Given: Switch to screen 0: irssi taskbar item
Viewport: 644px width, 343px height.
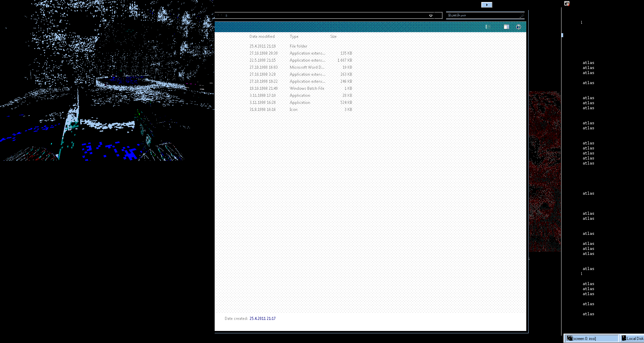Looking at the screenshot, I should click(591, 338).
